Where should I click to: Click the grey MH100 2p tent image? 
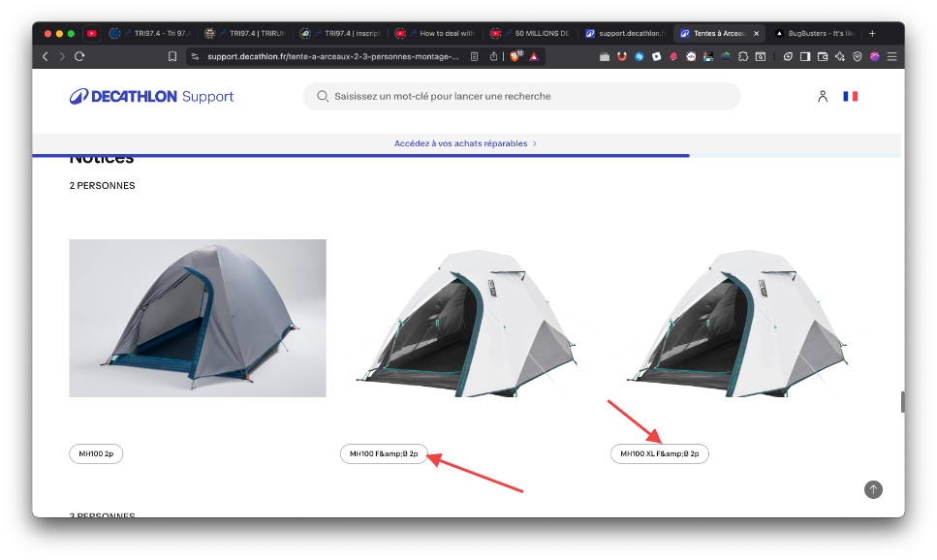coord(198,318)
